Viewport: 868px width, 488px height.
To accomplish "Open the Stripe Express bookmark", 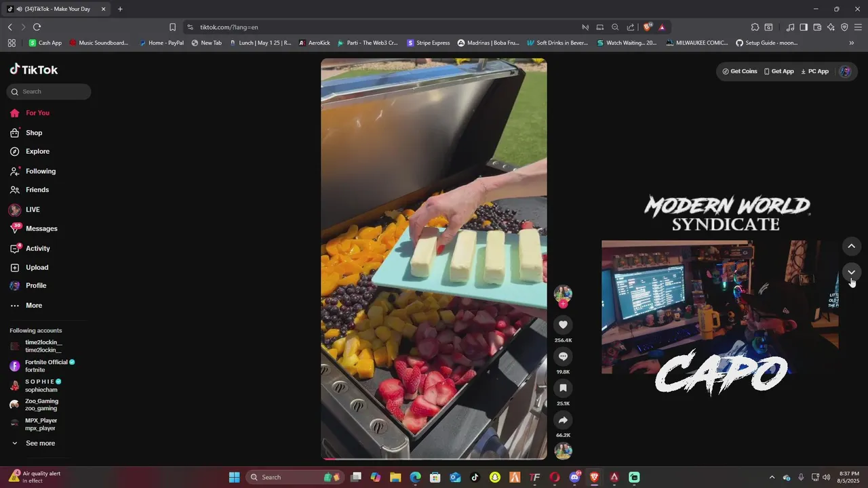I will point(429,43).
